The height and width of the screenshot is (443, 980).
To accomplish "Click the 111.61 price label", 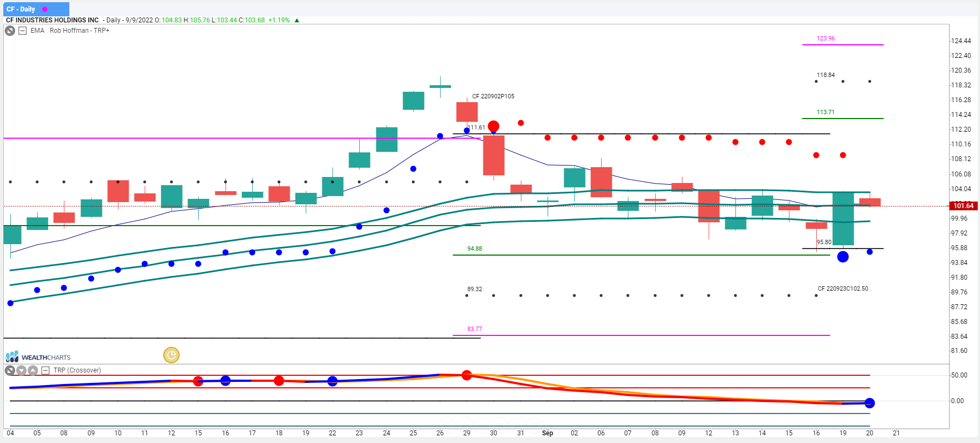I will (477, 127).
